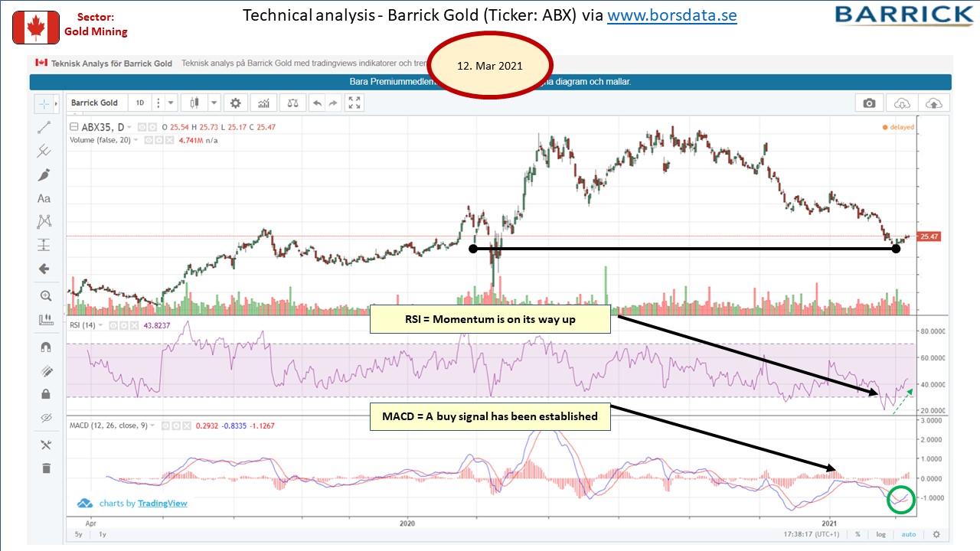Click the orange delayed data indicator
Viewport: 980px width, 551px height.
[x=899, y=127]
